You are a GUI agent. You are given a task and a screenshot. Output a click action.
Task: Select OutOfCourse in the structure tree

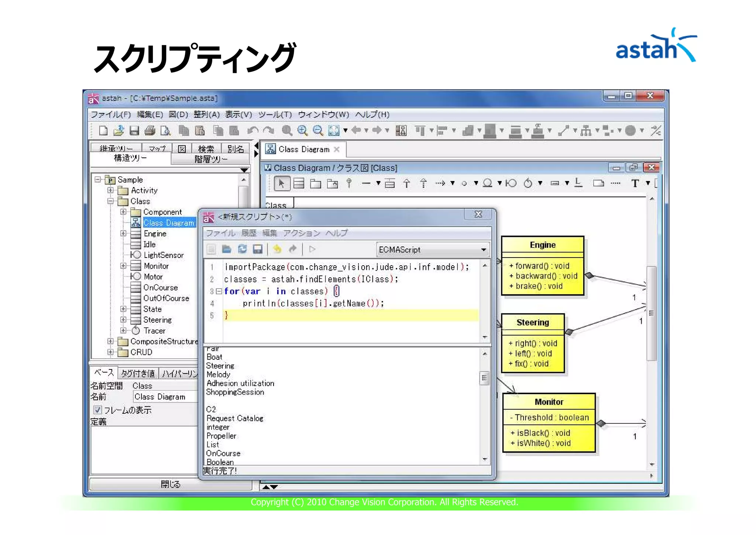click(166, 298)
